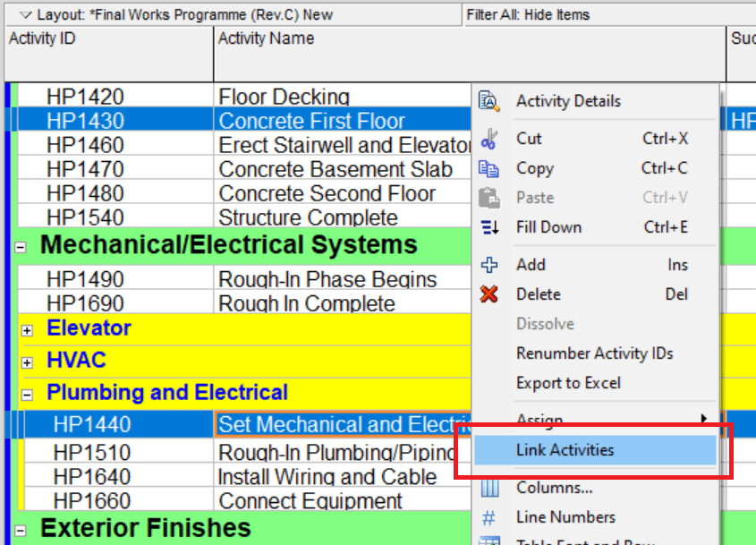Select activity ID HP1640
This screenshot has height=545, width=756.
(x=92, y=476)
